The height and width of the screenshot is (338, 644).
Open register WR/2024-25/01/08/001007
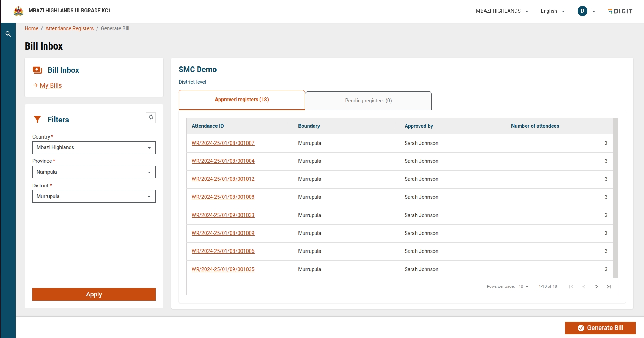[x=223, y=143]
